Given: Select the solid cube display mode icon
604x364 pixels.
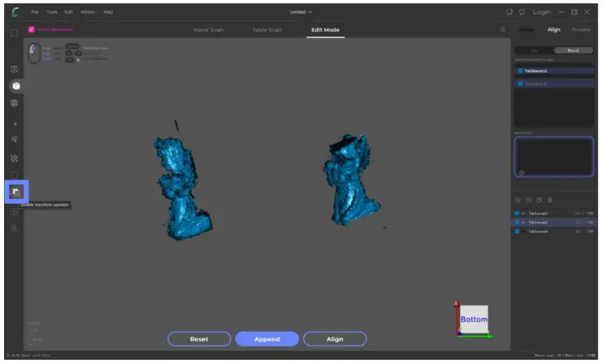Looking at the screenshot, I should pos(16,86).
